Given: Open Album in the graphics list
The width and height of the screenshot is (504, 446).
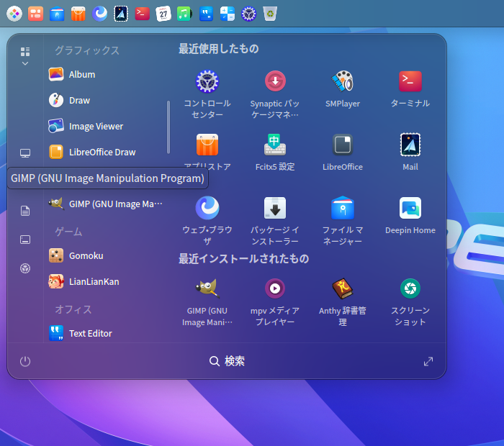Looking at the screenshot, I should [106, 74].
